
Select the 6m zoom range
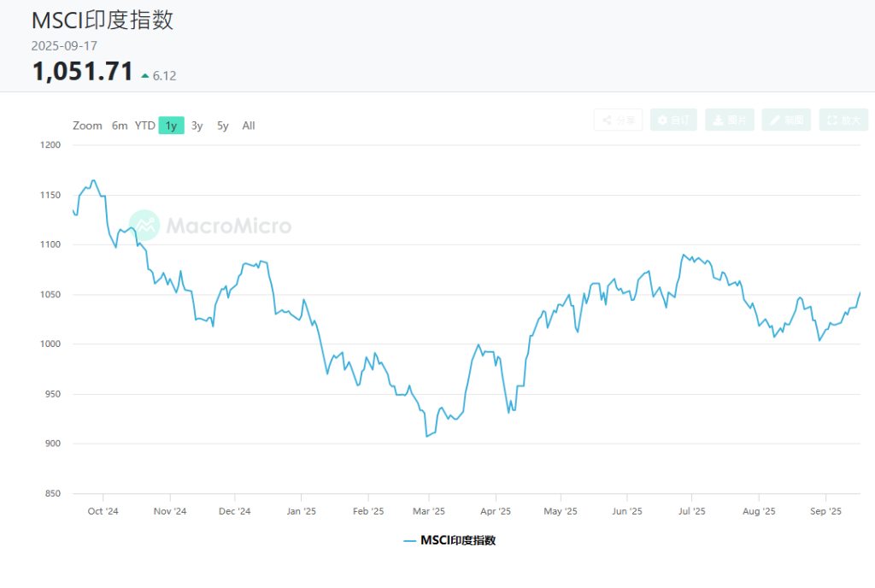point(120,126)
